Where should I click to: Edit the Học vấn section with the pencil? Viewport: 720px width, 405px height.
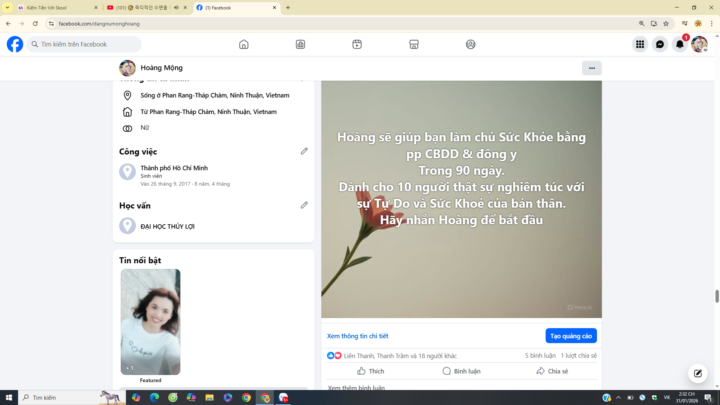pos(304,205)
